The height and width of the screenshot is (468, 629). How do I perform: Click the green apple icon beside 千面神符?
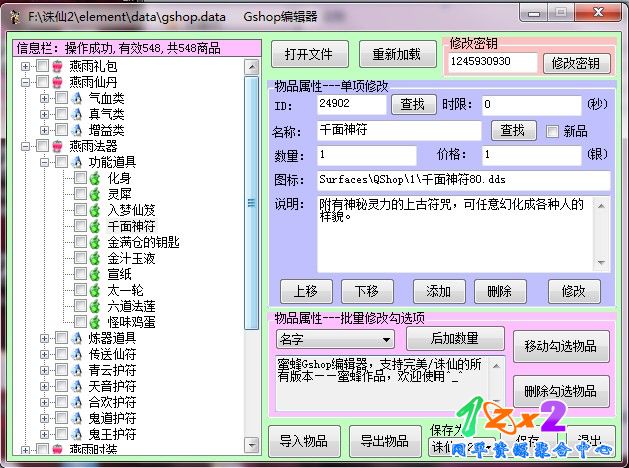[x=95, y=226]
